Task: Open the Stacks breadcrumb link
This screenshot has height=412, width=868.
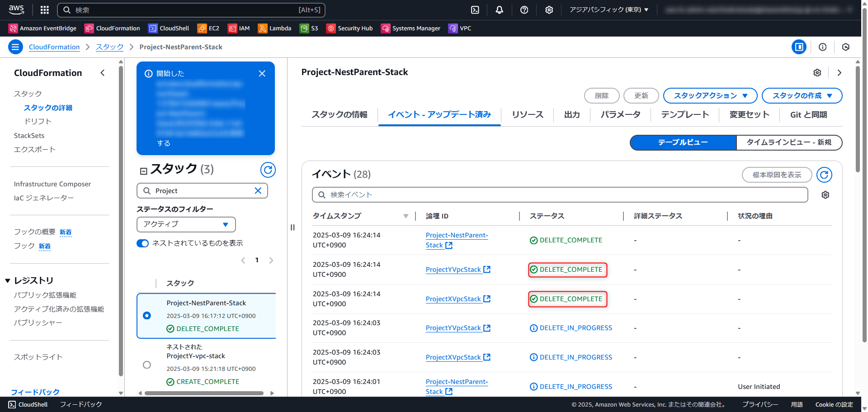Action: (109, 47)
